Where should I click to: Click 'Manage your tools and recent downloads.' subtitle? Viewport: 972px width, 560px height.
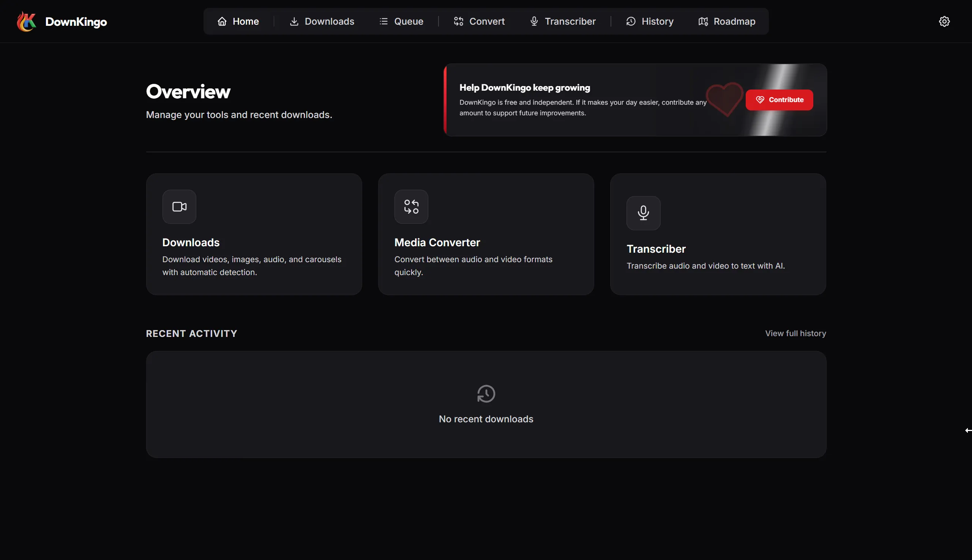point(239,115)
